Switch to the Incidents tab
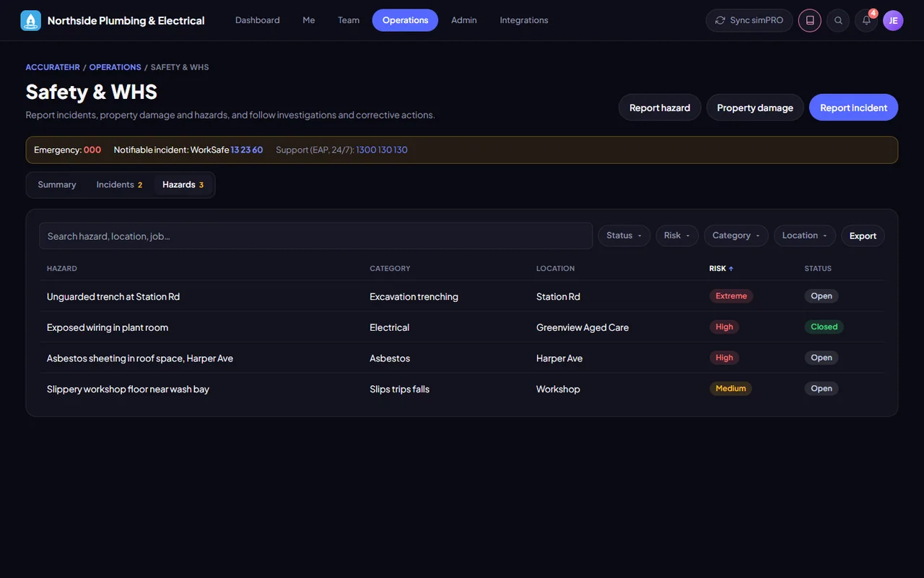The width and height of the screenshot is (924, 578). pos(119,185)
